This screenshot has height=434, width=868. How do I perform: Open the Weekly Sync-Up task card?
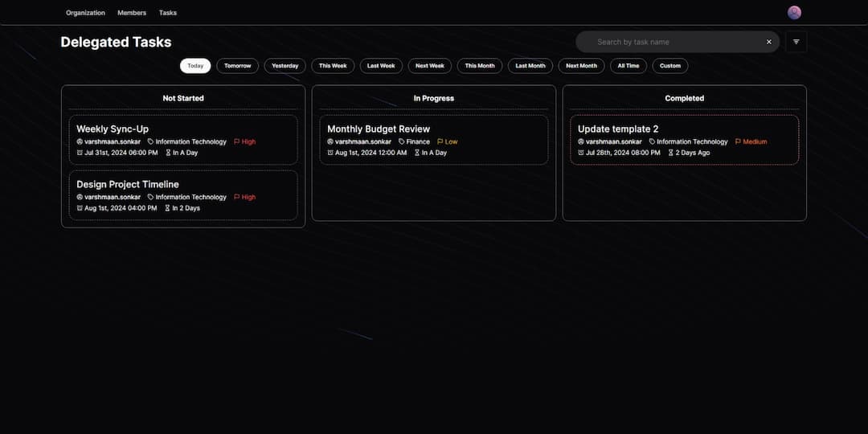coord(113,129)
